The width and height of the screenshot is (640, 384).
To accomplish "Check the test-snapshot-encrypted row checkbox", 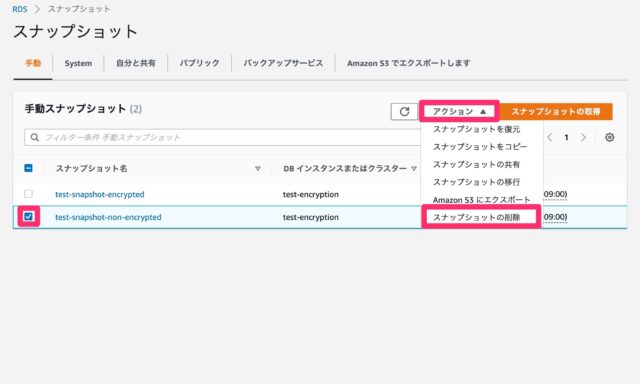I will click(x=28, y=194).
